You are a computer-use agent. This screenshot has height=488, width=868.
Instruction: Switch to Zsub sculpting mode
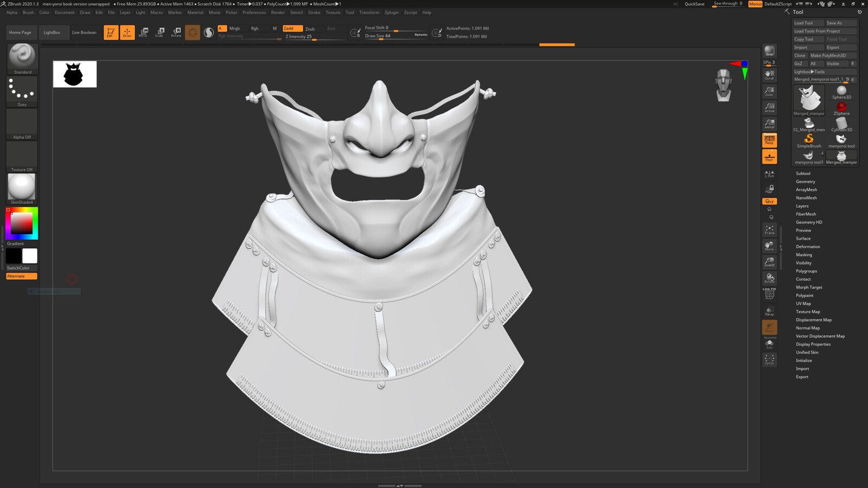coord(310,29)
